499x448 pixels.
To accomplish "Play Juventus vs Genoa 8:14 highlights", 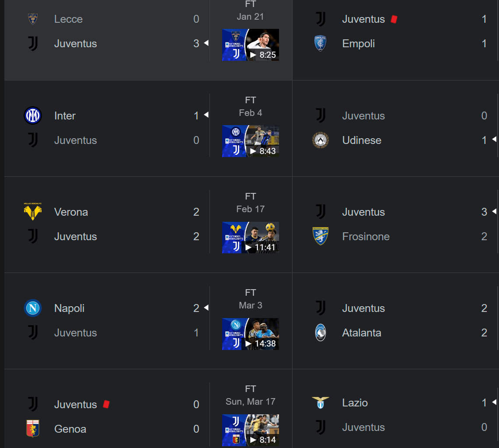I will (x=251, y=430).
